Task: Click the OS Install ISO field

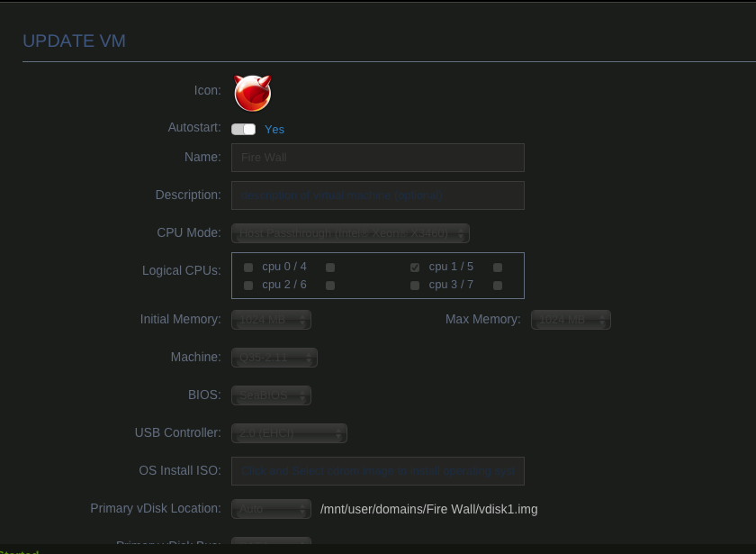Action: [x=377, y=471]
